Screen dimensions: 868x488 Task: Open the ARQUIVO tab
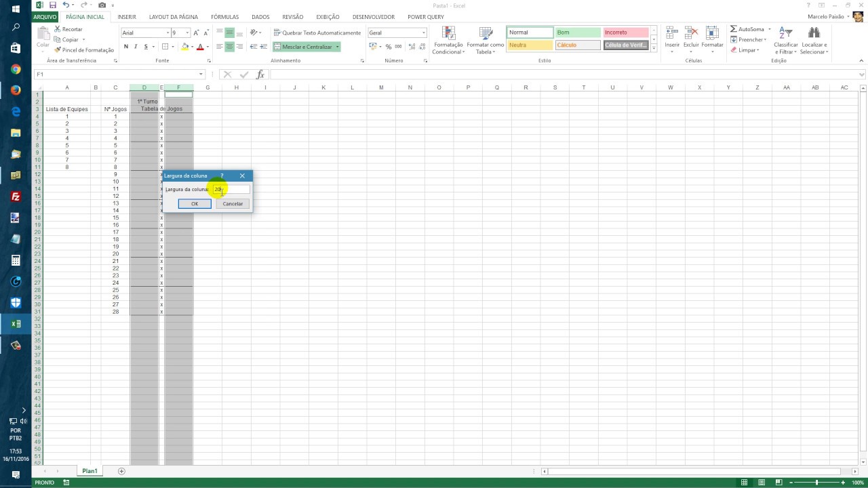45,17
